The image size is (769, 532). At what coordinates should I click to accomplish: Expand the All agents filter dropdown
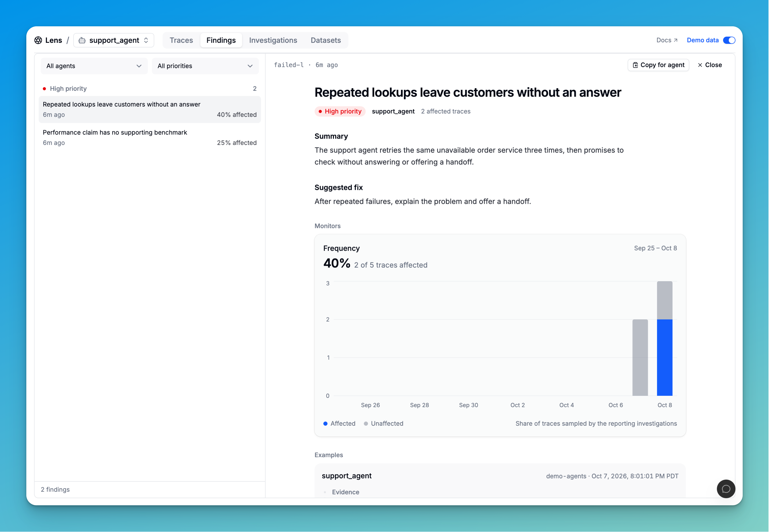click(94, 66)
